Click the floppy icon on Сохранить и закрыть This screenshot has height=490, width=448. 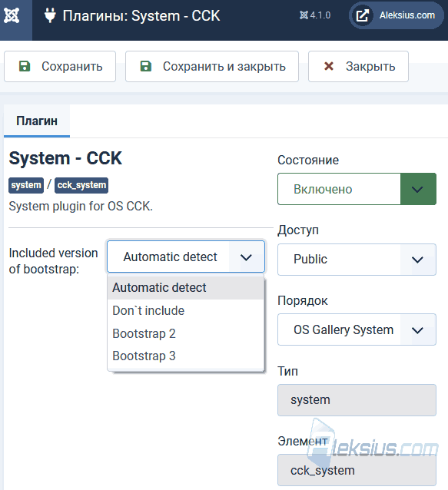[x=146, y=66]
